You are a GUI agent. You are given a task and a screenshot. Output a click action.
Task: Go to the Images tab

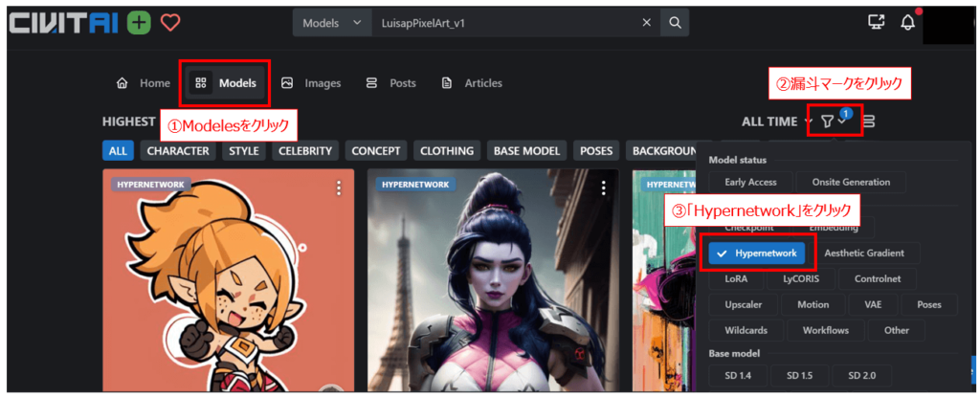312,83
